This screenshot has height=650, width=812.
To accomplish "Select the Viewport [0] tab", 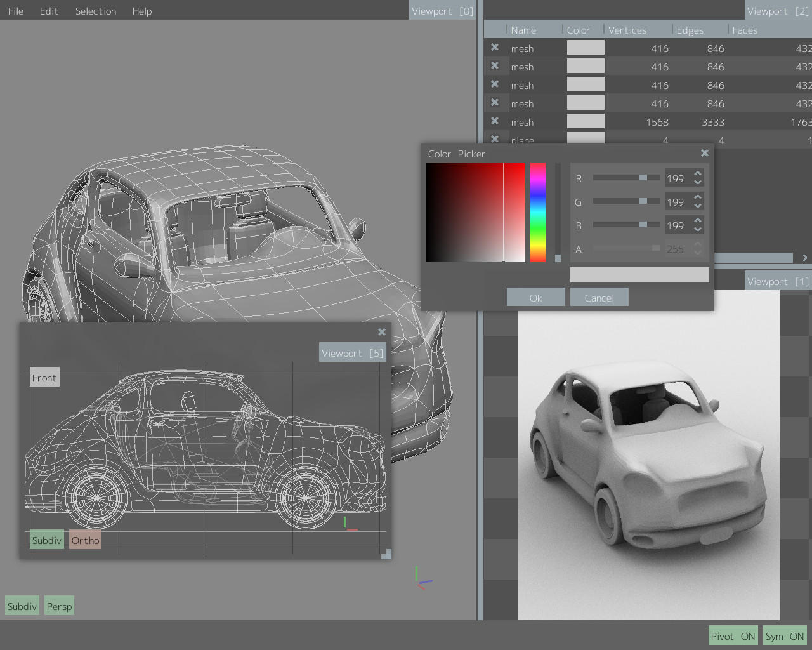I will [x=442, y=11].
